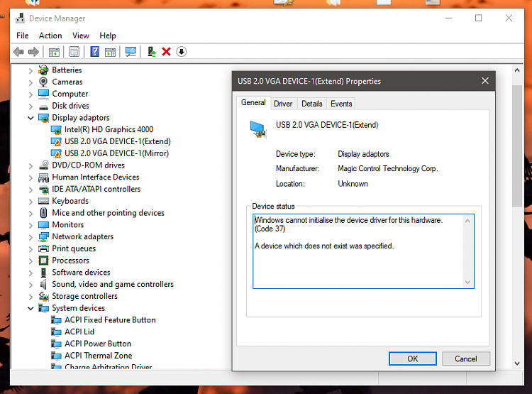Select the Cameras category icon
The width and height of the screenshot is (532, 394).
click(43, 82)
